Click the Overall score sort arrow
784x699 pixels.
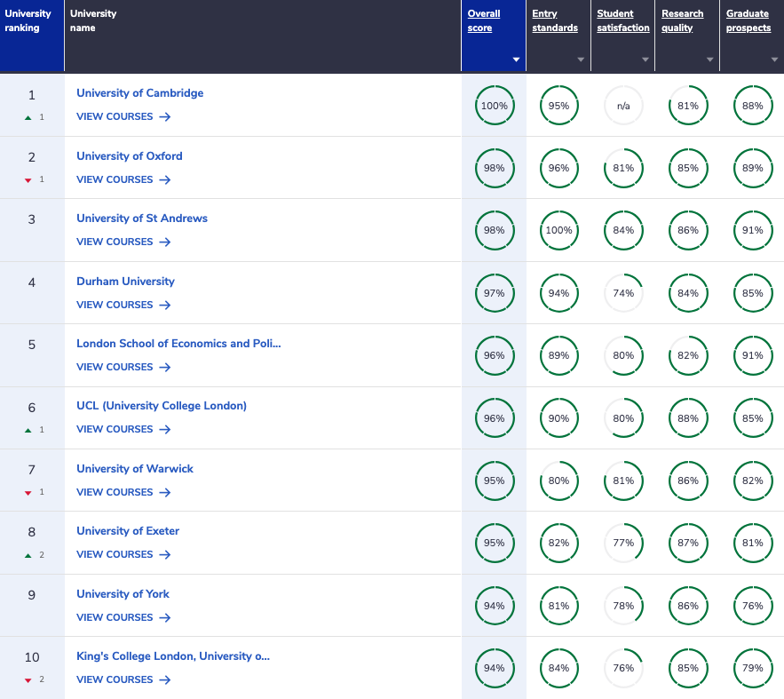click(x=516, y=60)
